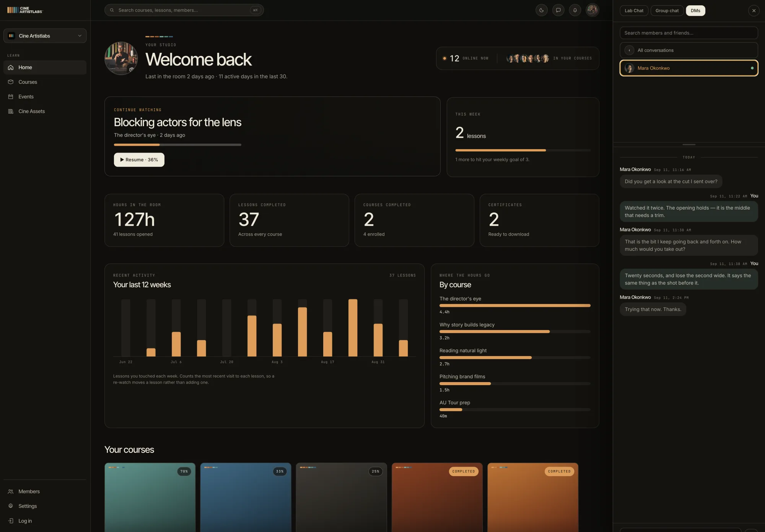Open Courses in sidebar
The width and height of the screenshot is (765, 532).
(45, 82)
